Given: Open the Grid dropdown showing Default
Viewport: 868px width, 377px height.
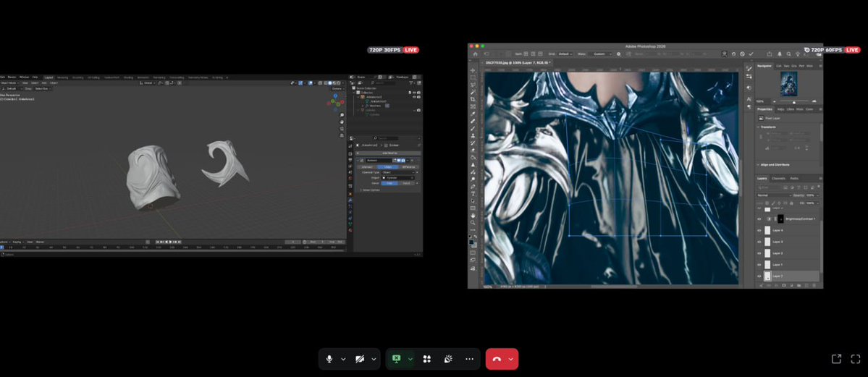Looking at the screenshot, I should click(565, 54).
